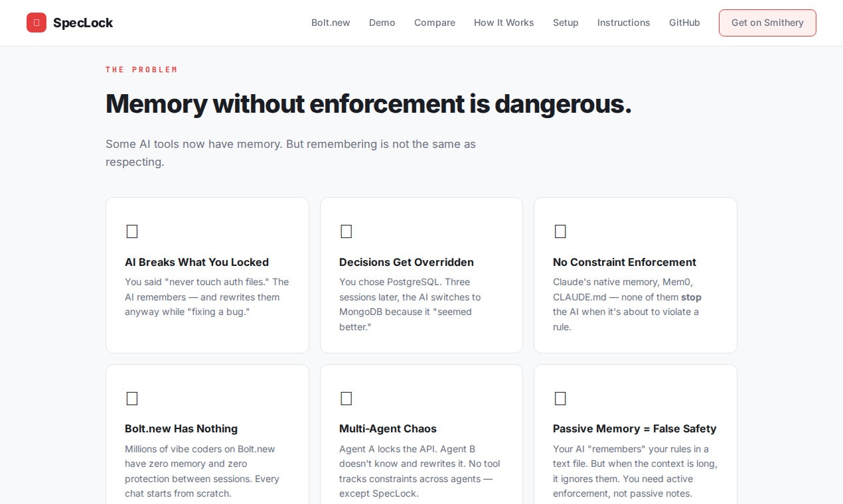The image size is (843, 504).
Task: Click the AI Breaks What You Locked heading
Action: click(x=197, y=262)
